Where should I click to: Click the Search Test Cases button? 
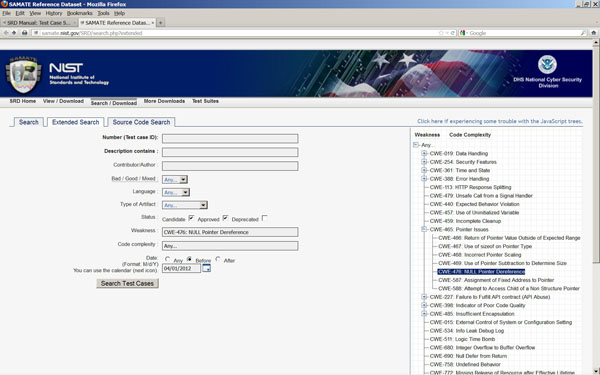127,284
